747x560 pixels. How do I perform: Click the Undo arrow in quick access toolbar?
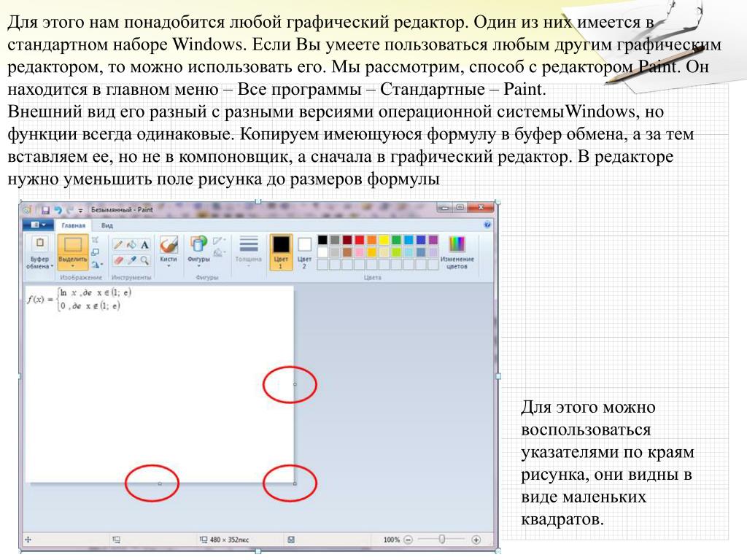58,210
